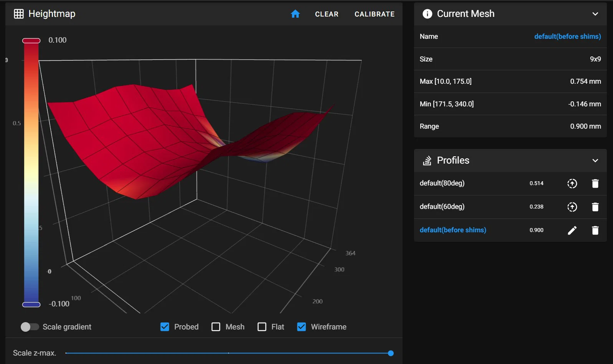Edit the default(before shims) profile name

(x=572, y=230)
